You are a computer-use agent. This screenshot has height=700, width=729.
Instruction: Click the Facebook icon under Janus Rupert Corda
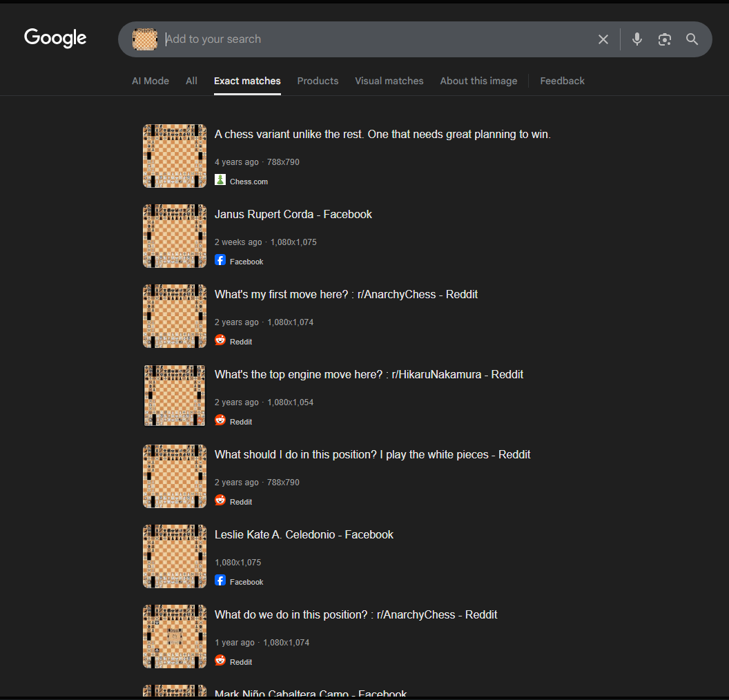click(220, 260)
